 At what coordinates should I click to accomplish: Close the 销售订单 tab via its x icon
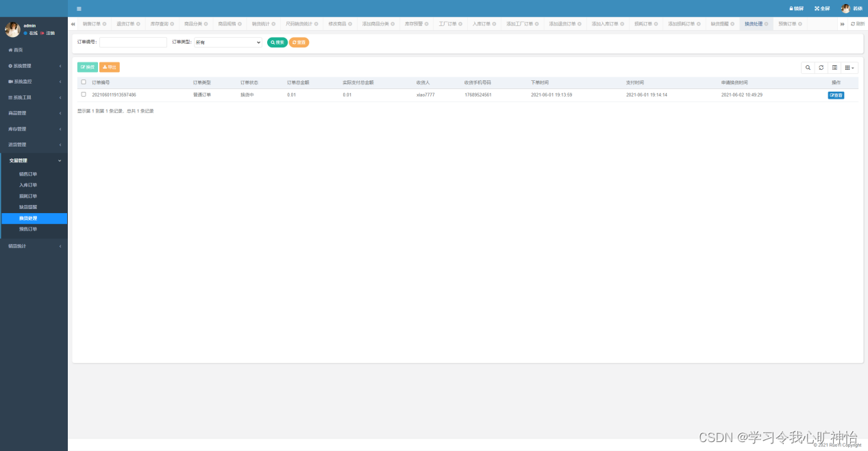pos(104,24)
